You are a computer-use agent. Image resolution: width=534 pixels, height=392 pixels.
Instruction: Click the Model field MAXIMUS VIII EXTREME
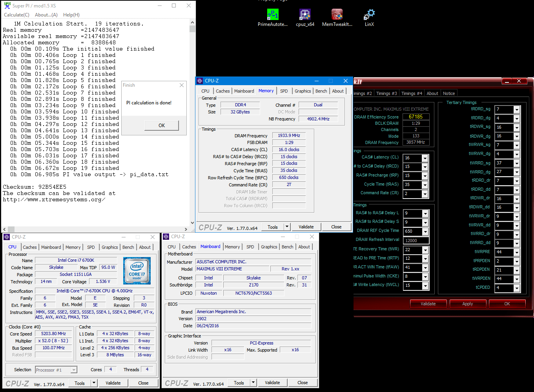tap(232, 269)
